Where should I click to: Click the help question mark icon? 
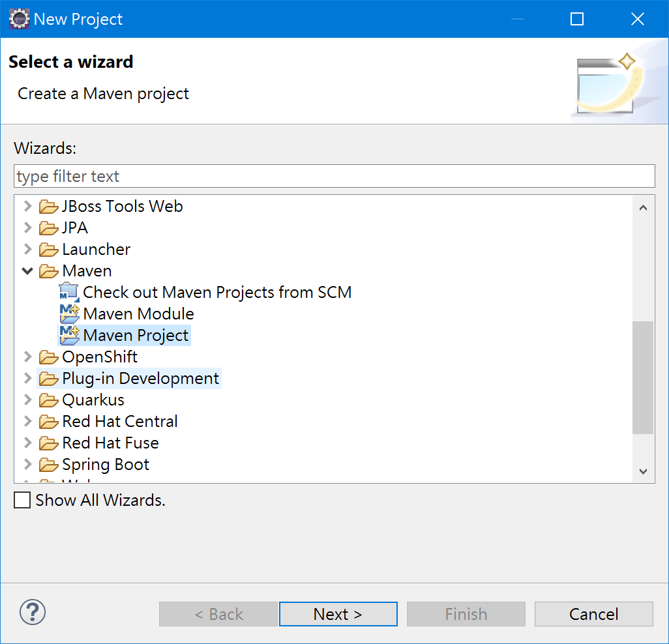33,613
